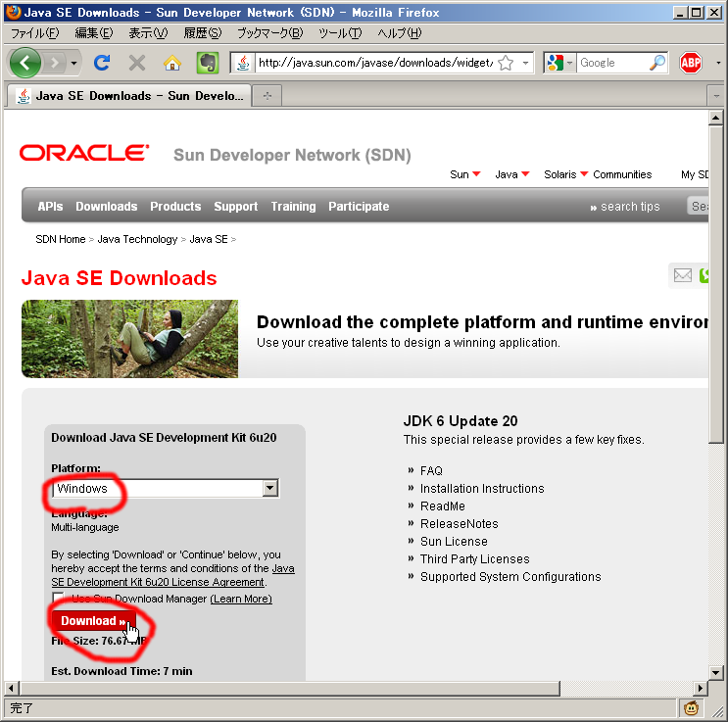Open the list all tabs dropdown
The image size is (728, 722).
[x=716, y=96]
